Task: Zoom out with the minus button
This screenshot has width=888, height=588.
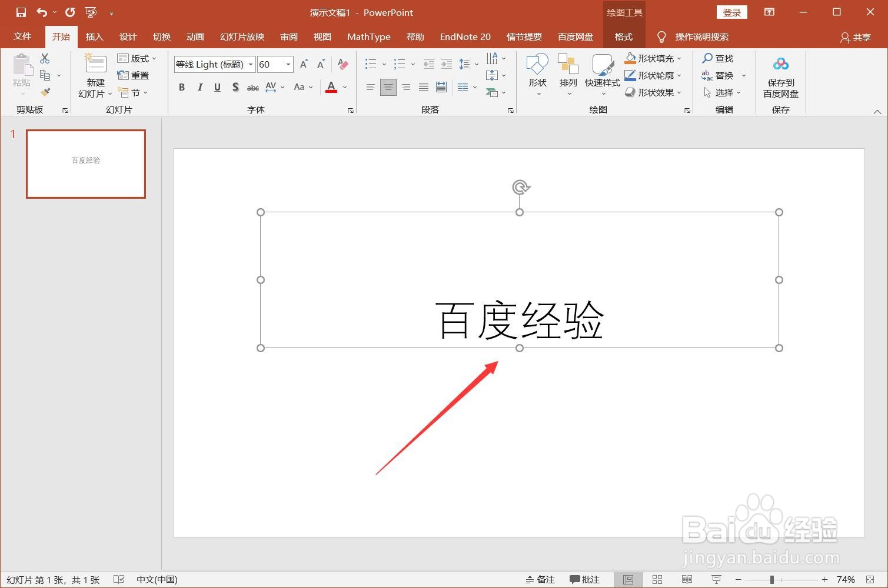Action: coord(739,580)
